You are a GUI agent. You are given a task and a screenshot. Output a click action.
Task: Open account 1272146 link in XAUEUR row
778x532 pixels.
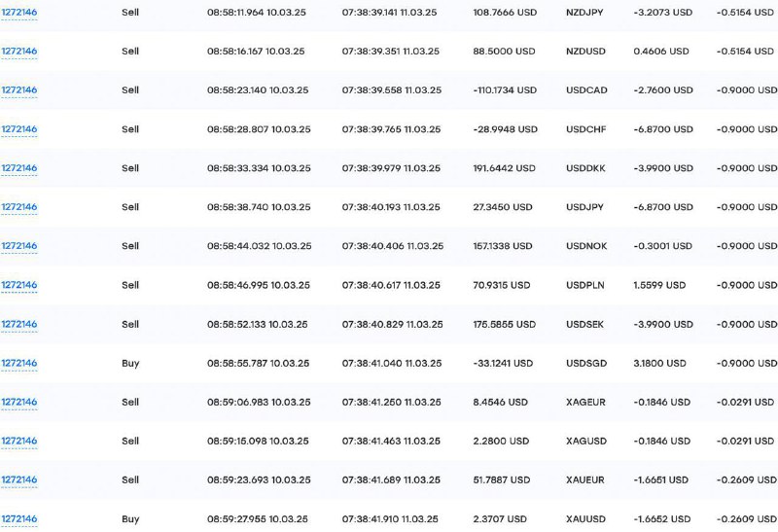(x=18, y=479)
